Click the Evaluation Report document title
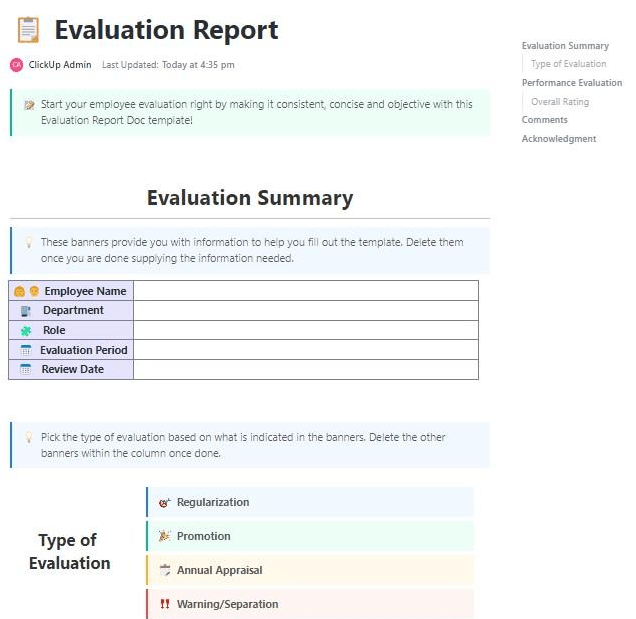 tap(166, 30)
